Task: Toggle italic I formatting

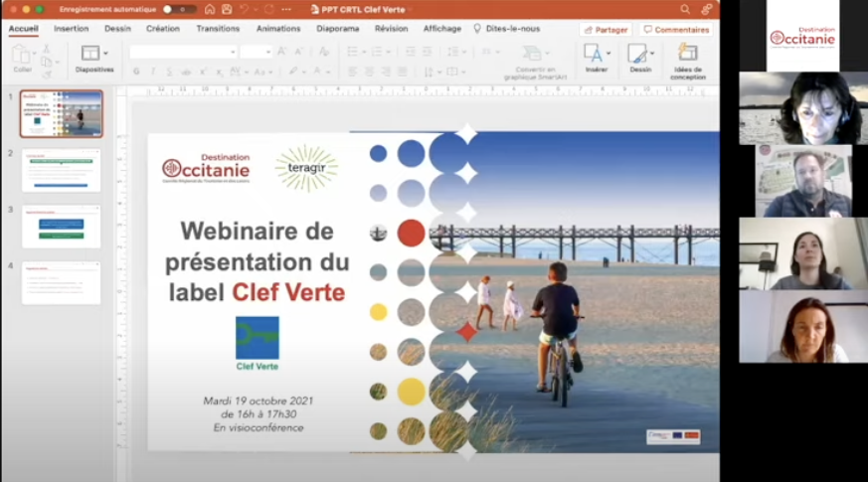Action: [153, 72]
